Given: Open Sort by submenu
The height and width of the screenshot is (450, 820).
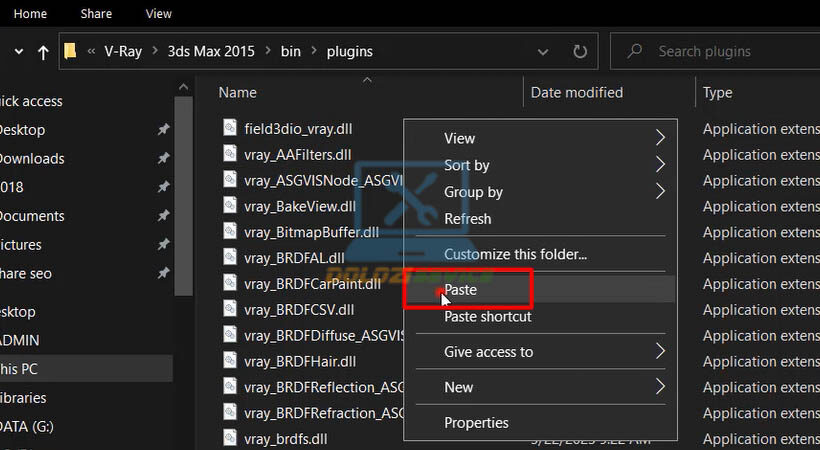Looking at the screenshot, I should (x=540, y=165).
